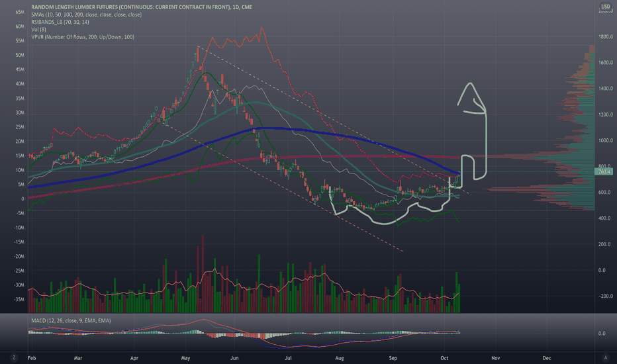Select the Vol (8) indicator legend
The width and height of the screenshot is (617, 364).
coord(38,30)
